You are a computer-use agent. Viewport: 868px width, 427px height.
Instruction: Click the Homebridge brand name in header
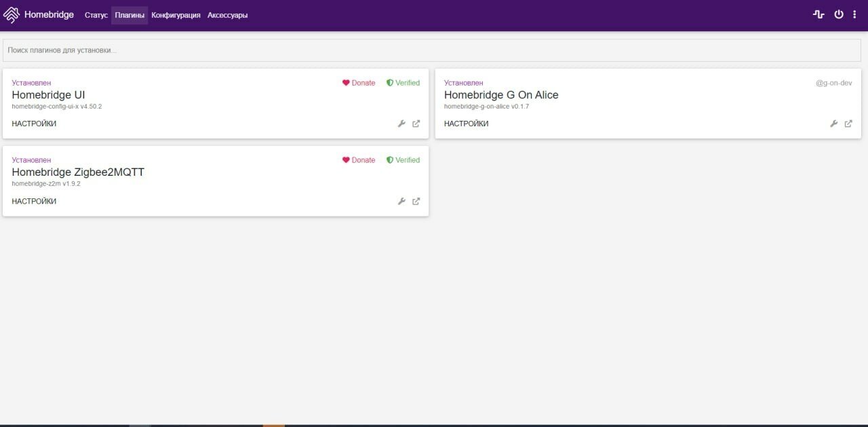(x=49, y=14)
